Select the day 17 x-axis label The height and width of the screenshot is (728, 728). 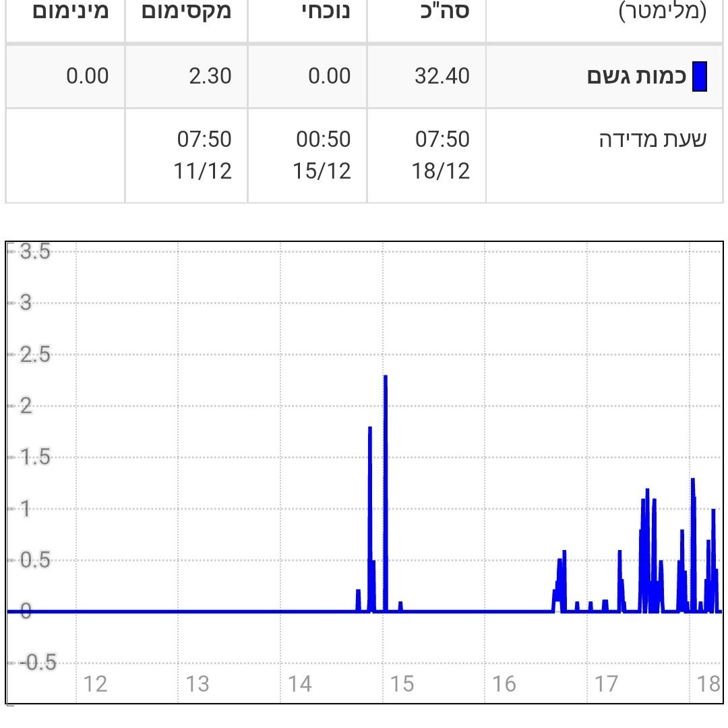tap(606, 684)
